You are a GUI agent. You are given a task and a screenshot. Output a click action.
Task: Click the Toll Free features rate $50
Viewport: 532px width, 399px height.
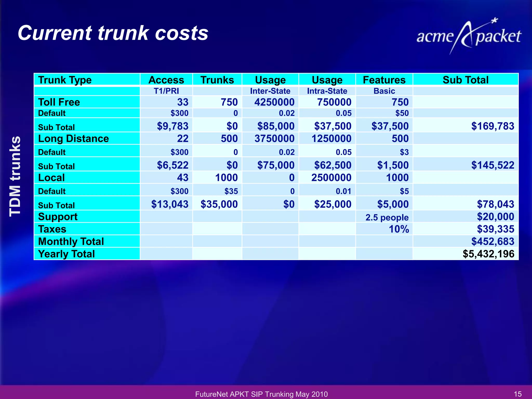(x=402, y=113)
